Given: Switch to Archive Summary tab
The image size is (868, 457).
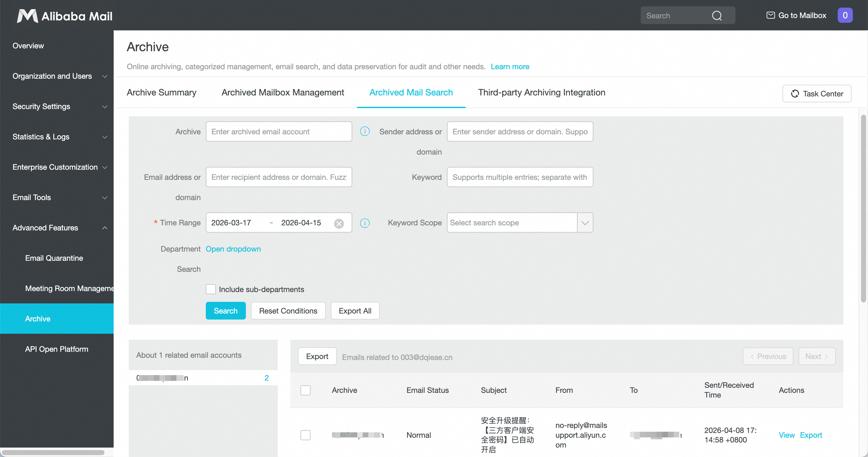Looking at the screenshot, I should coord(161,92).
